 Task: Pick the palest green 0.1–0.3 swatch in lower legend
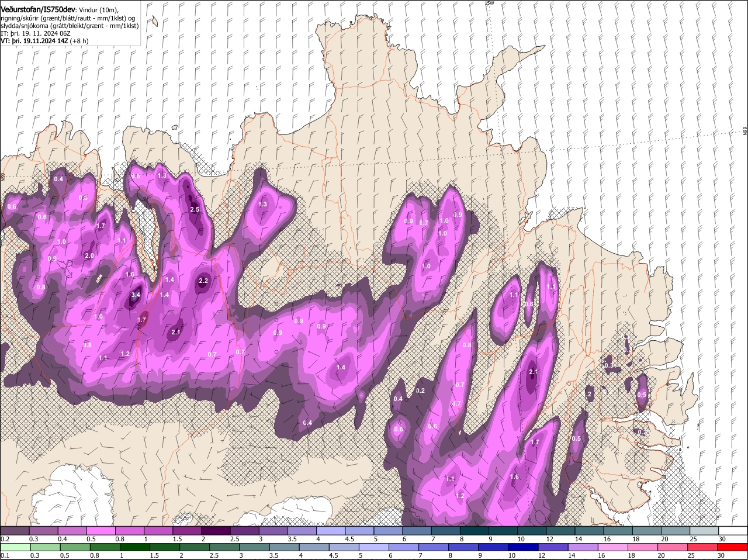pyautogui.click(x=15, y=547)
